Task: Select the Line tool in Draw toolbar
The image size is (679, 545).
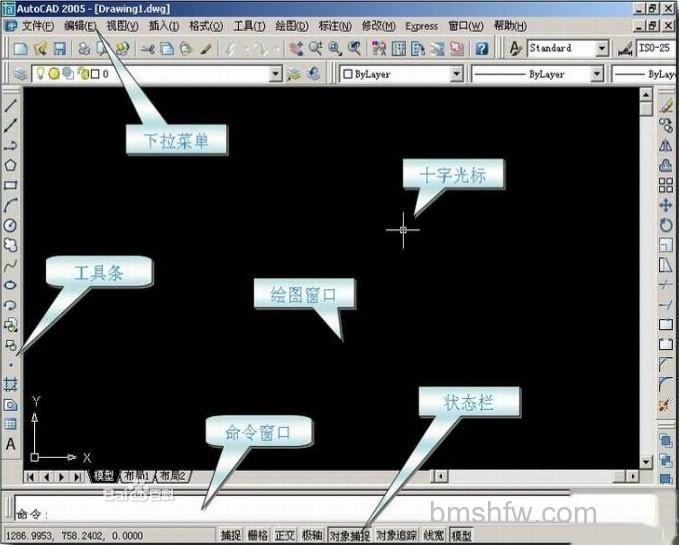Action: pyautogui.click(x=10, y=105)
